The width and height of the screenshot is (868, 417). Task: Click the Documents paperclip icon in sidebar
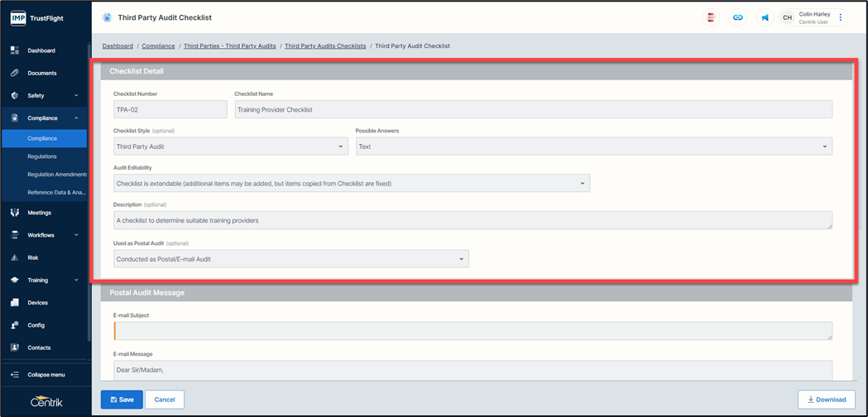point(15,73)
